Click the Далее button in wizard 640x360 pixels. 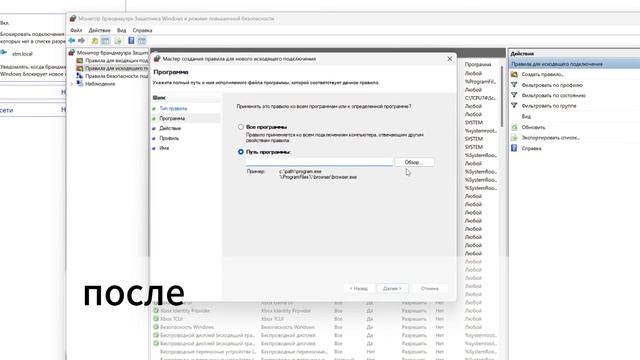[392, 288]
